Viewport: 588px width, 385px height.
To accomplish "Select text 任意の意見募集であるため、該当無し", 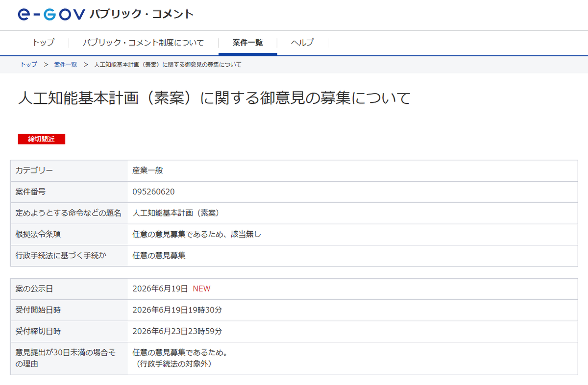I will pos(197,234).
